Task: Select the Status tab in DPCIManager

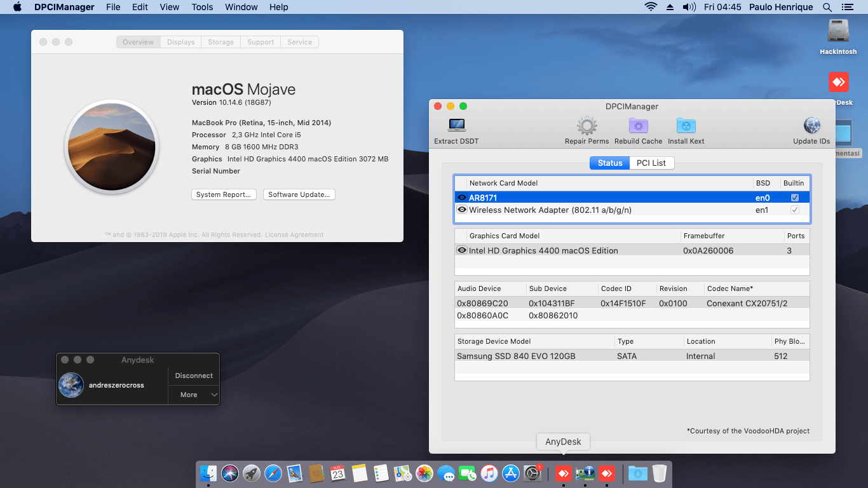Action: (x=610, y=163)
